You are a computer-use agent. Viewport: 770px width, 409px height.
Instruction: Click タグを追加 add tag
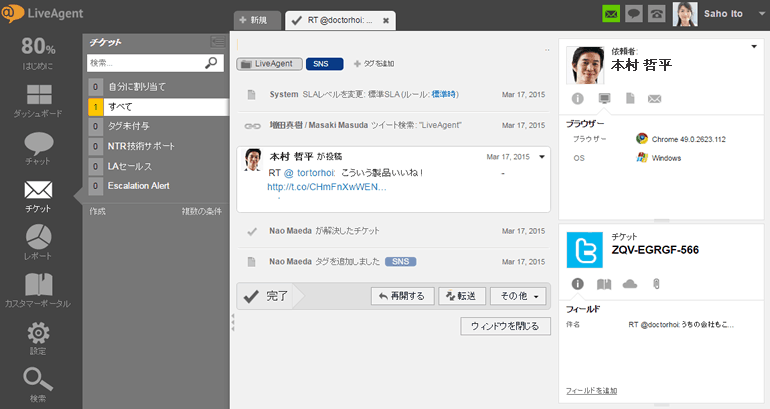(x=374, y=64)
